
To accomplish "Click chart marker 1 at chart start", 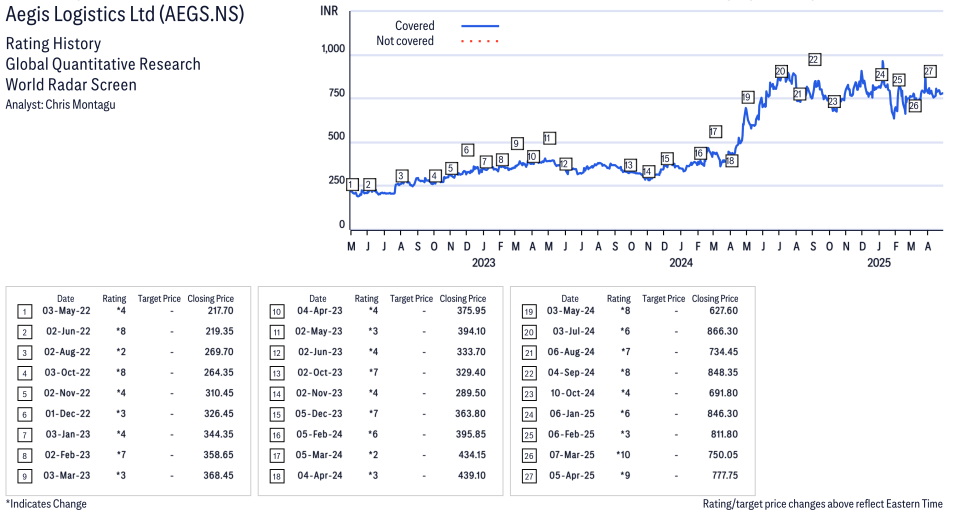I will [x=352, y=185].
